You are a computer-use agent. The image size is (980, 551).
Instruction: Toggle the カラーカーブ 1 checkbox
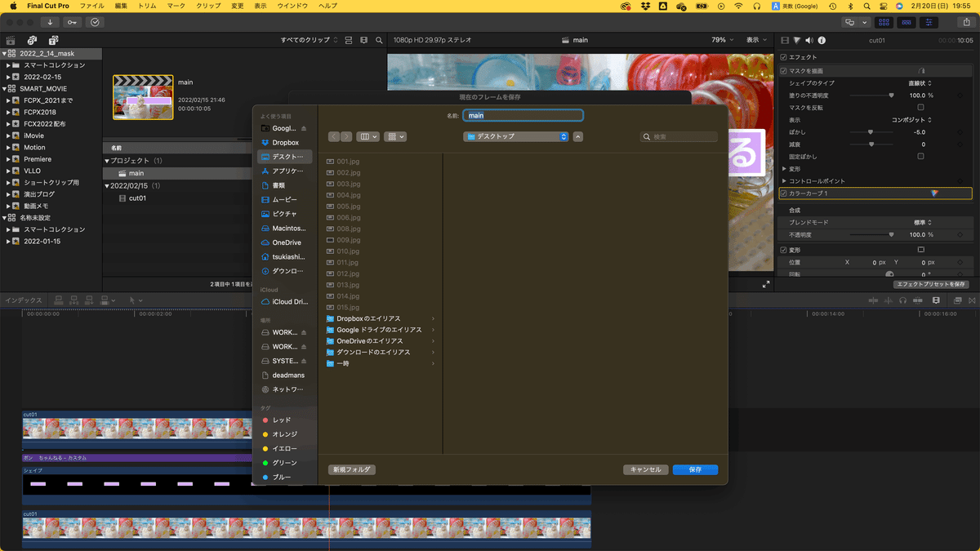point(784,193)
